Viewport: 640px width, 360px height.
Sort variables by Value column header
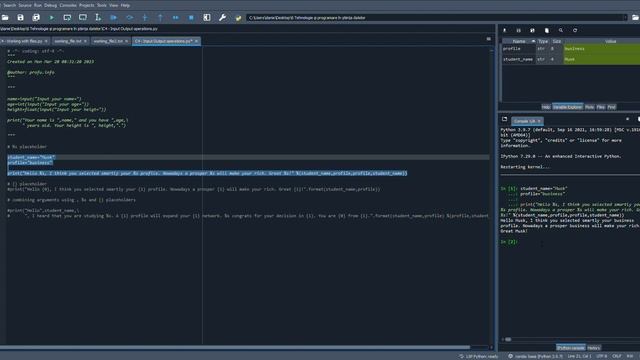(x=610, y=41)
